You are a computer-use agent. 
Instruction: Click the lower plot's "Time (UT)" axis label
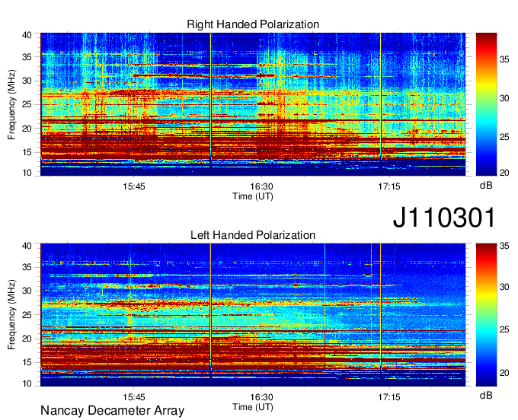click(253, 407)
